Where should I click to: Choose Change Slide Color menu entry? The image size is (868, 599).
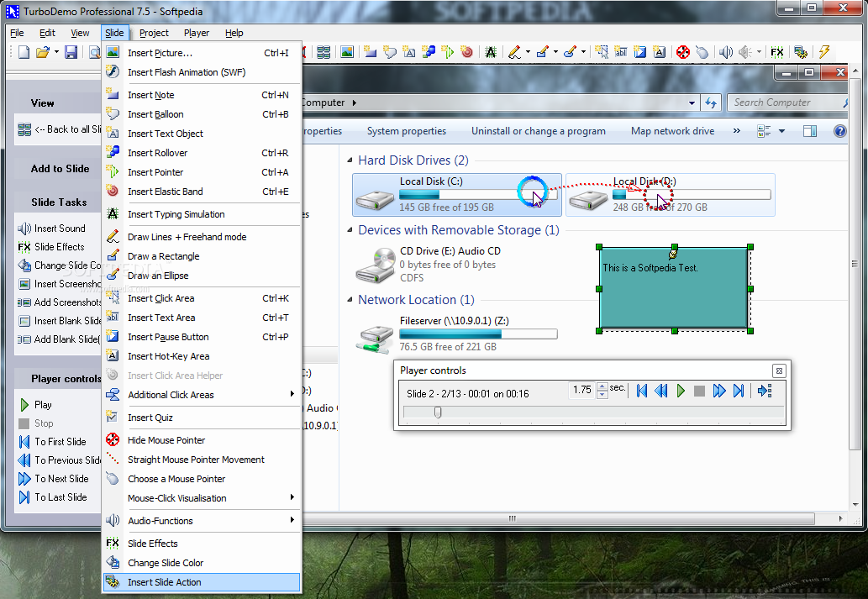click(x=202, y=563)
